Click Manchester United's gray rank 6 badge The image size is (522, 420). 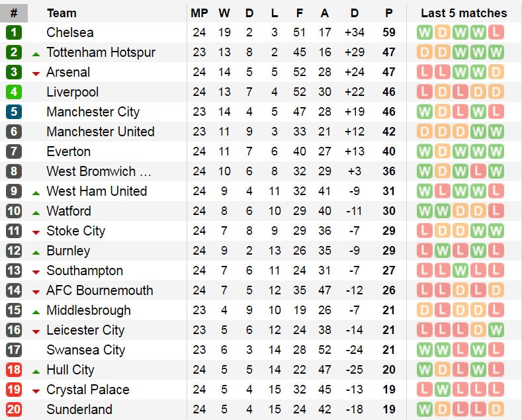tap(14, 132)
